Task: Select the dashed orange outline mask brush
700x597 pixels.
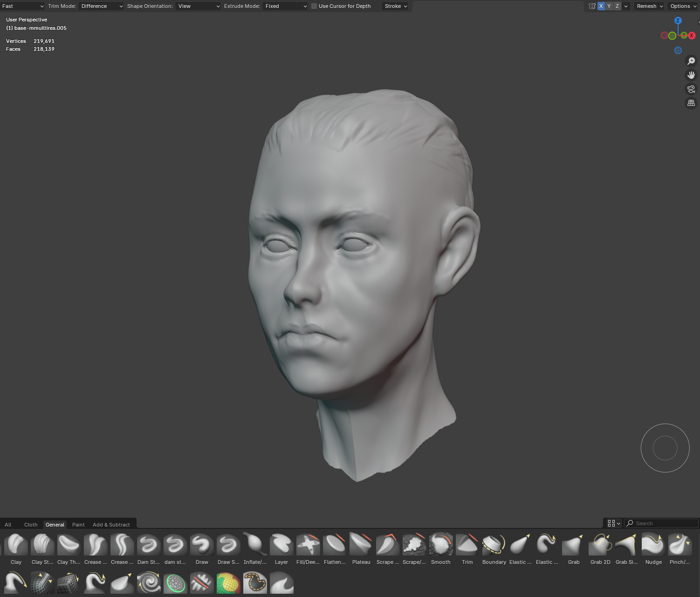Action: (x=255, y=583)
